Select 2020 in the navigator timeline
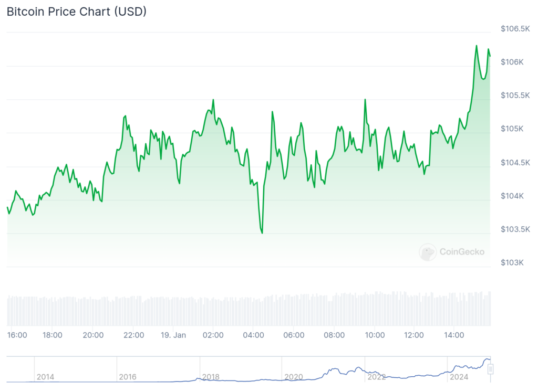 (x=293, y=377)
